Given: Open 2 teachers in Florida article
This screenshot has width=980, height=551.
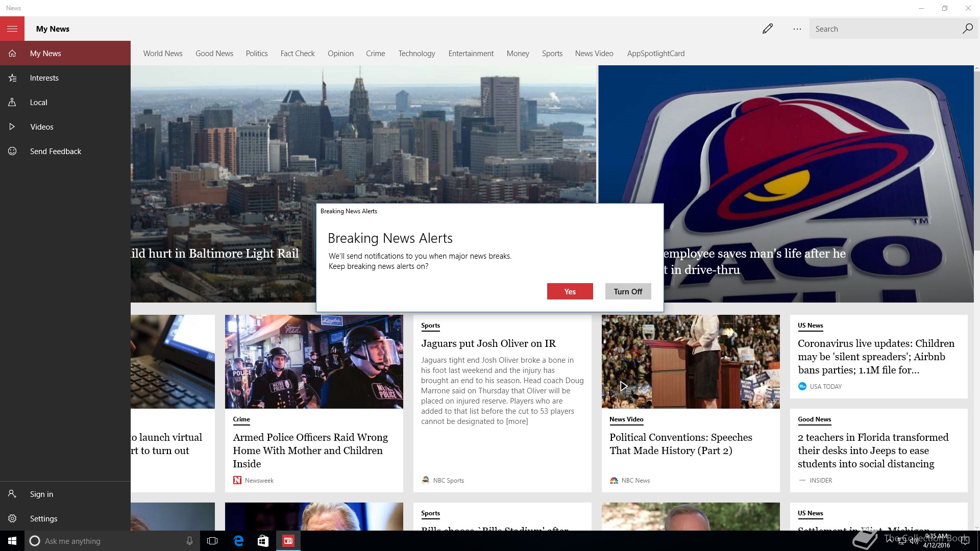Looking at the screenshot, I should (873, 450).
